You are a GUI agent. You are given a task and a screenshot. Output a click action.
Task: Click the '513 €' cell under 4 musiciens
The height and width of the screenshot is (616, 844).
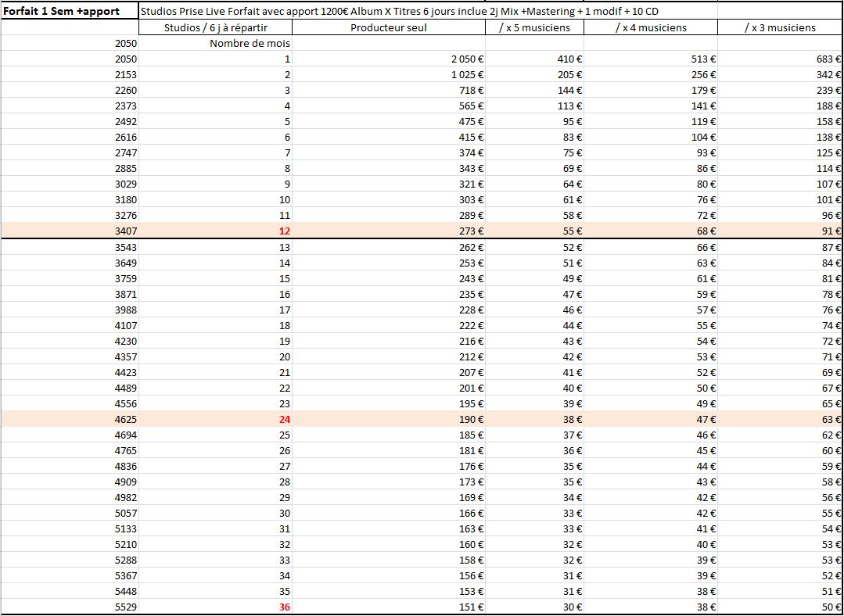(703, 59)
